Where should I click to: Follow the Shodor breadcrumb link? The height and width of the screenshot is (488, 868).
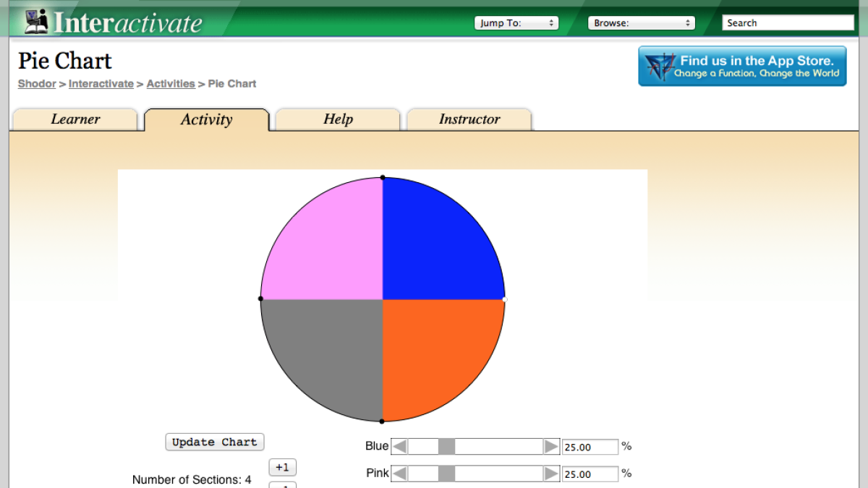[x=36, y=84]
